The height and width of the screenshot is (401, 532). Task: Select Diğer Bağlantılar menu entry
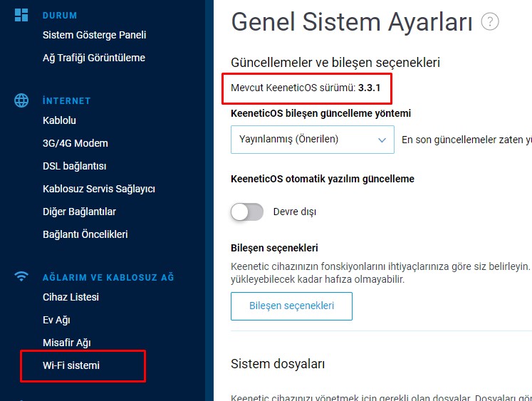coord(79,212)
